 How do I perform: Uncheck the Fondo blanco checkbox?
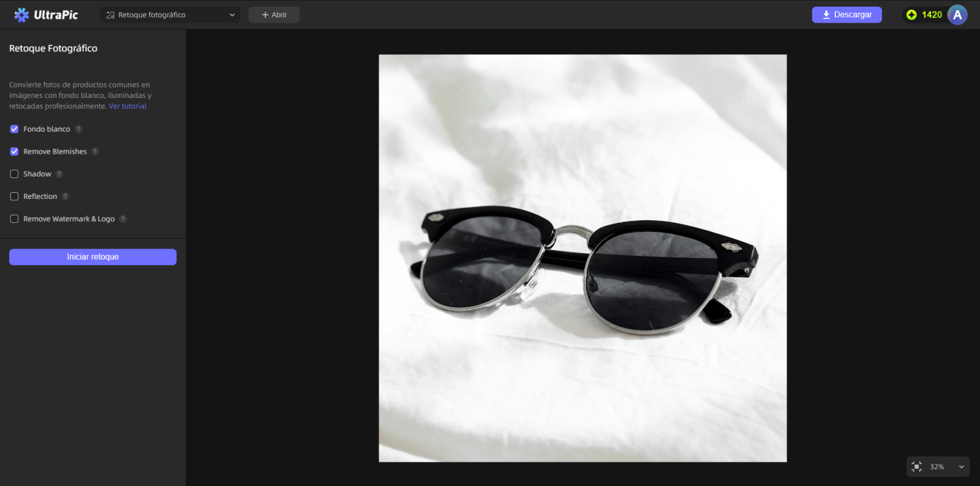tap(14, 129)
